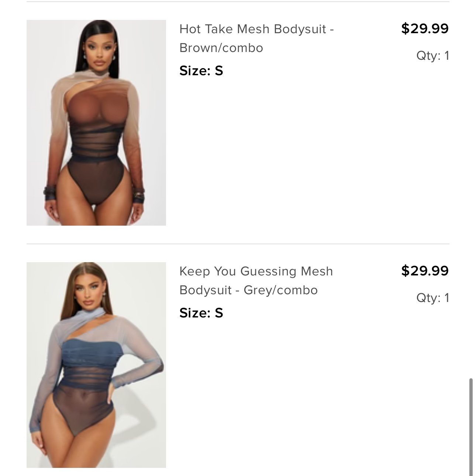Click the Keep You Guessing Mesh title
476x476 pixels.
click(256, 271)
